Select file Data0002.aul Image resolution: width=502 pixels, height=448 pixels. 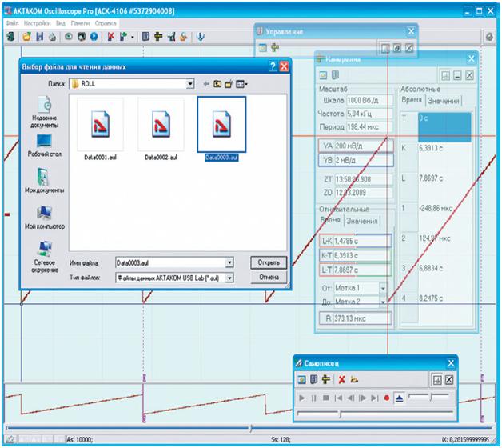161,129
